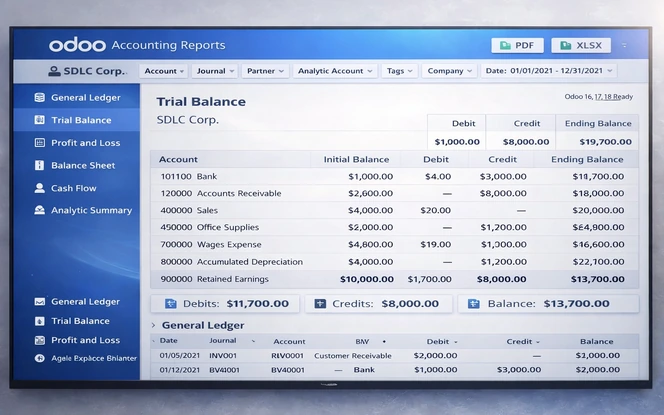This screenshot has width=664, height=415.
Task: Click the Profit and Loss icon in top sidebar
Action: [39, 143]
